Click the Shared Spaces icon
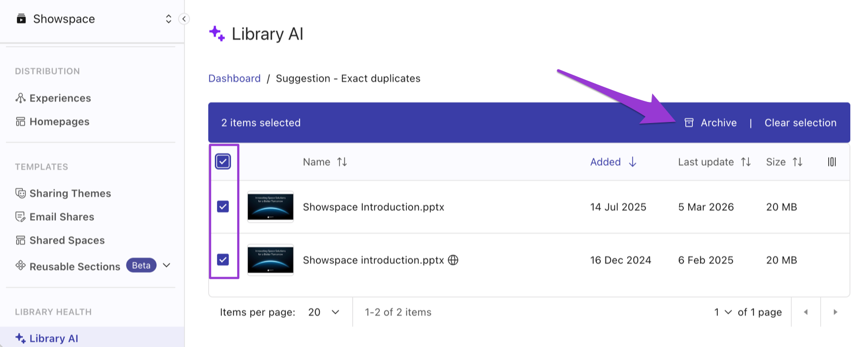 [21, 240]
